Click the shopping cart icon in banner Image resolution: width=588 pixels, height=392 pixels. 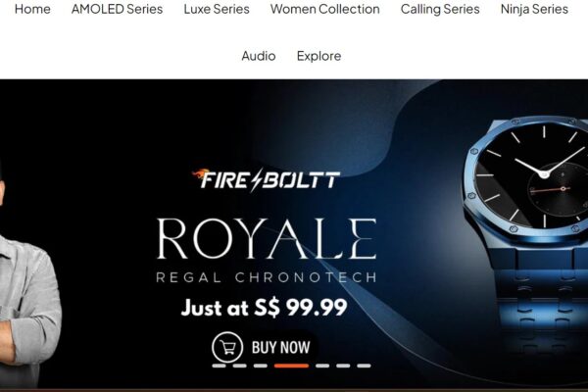point(227,347)
